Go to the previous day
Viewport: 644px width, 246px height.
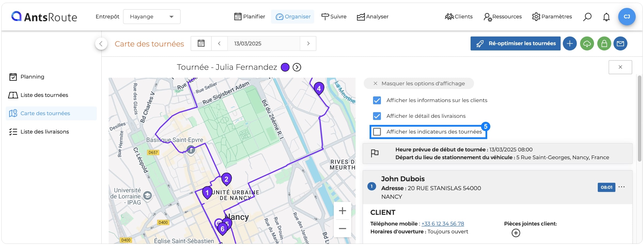coord(219,43)
